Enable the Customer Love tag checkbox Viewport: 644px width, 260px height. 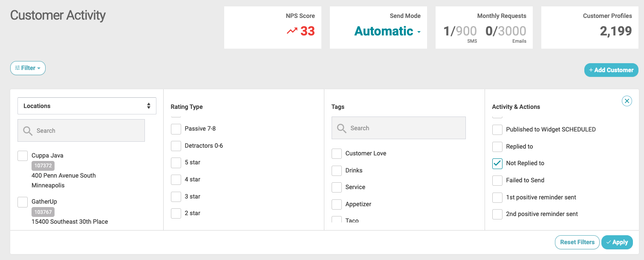tap(337, 153)
